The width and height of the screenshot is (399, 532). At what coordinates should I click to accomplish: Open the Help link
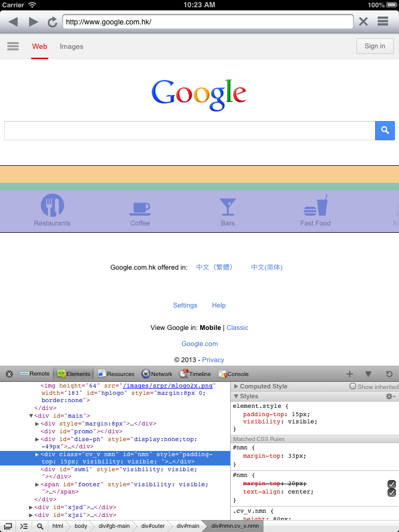(219, 305)
